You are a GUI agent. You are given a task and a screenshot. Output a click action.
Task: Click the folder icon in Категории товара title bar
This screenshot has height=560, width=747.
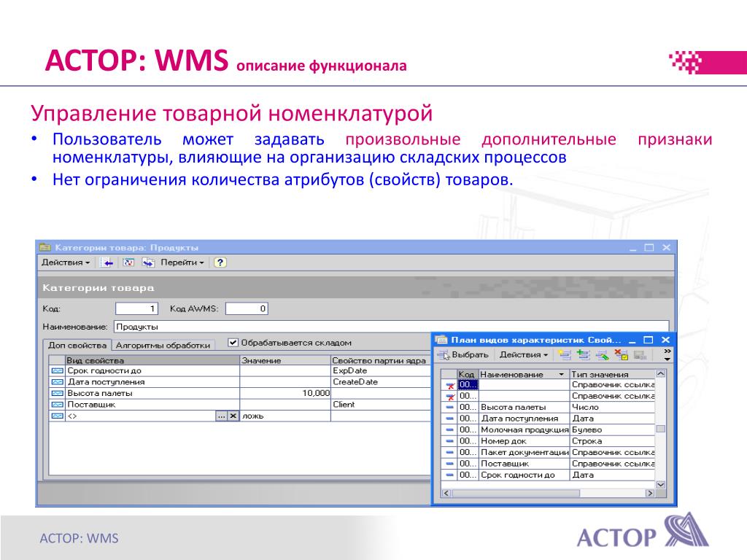pos(45,247)
